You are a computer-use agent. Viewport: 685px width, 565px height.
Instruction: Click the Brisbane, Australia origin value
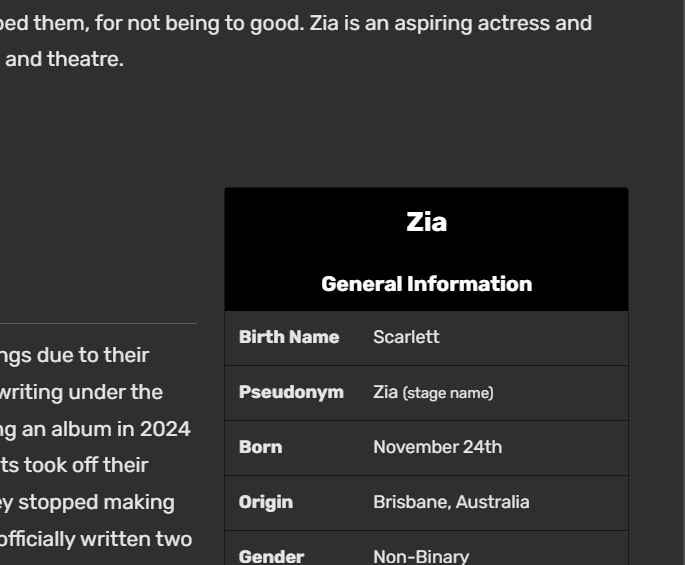coord(451,502)
